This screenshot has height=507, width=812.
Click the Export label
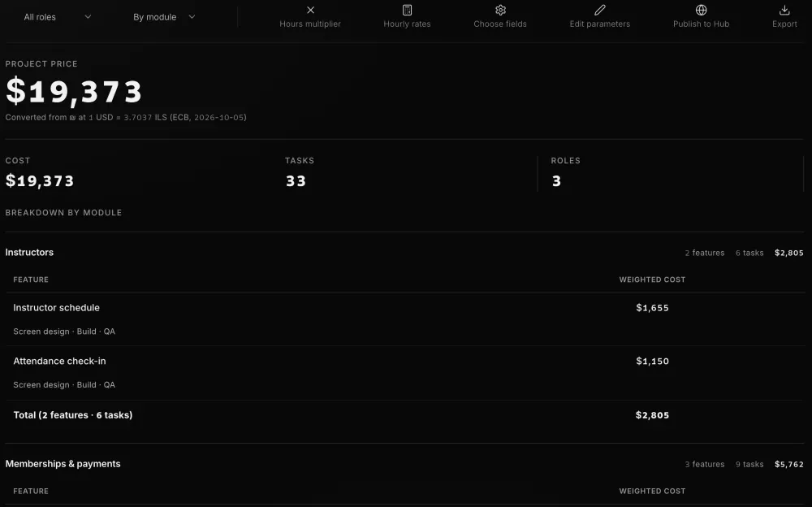(x=784, y=24)
